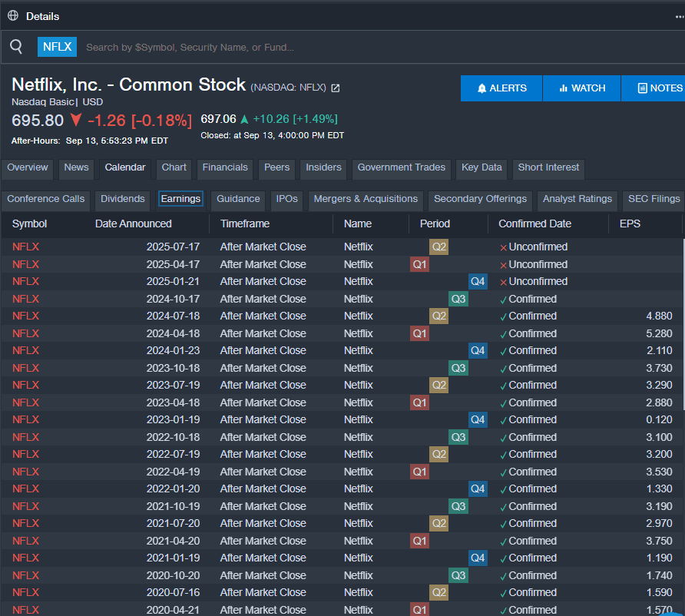Select the Calendar tab
This screenshot has height=616, width=685.
[x=125, y=167]
